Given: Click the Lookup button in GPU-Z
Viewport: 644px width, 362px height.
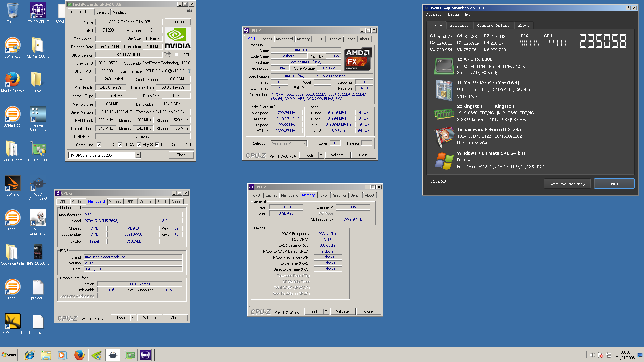Looking at the screenshot, I should [178, 22].
